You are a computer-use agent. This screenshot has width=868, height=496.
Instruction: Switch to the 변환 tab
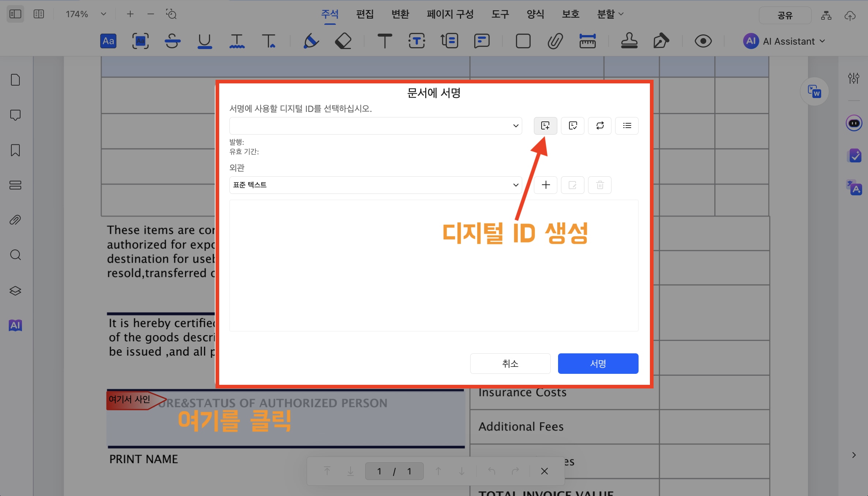point(400,14)
